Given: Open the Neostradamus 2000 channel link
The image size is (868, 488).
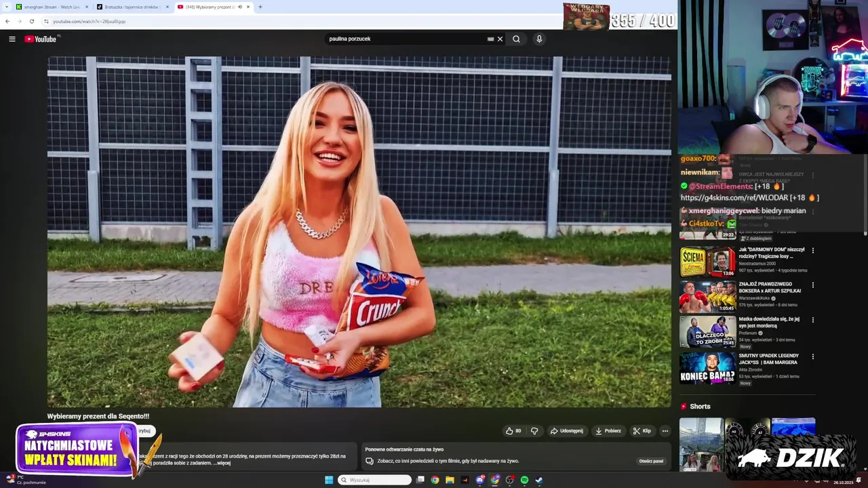Looking at the screenshot, I should pos(758,264).
